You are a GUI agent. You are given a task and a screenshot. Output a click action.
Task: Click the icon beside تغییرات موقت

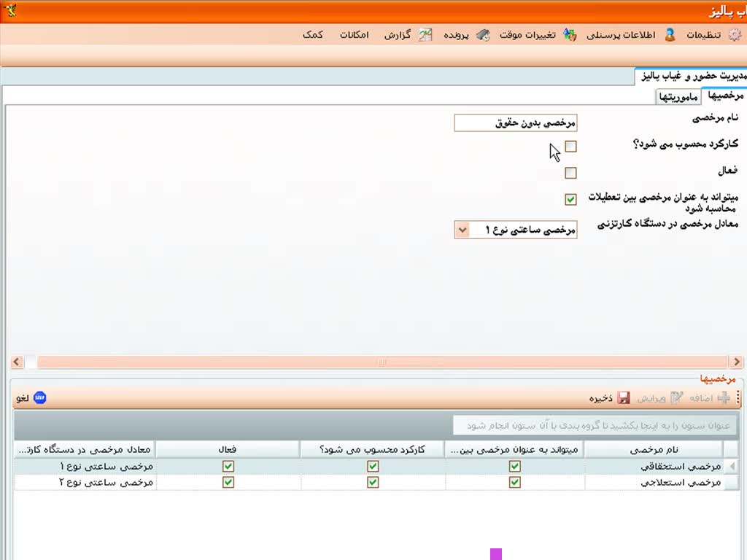pyautogui.click(x=570, y=35)
